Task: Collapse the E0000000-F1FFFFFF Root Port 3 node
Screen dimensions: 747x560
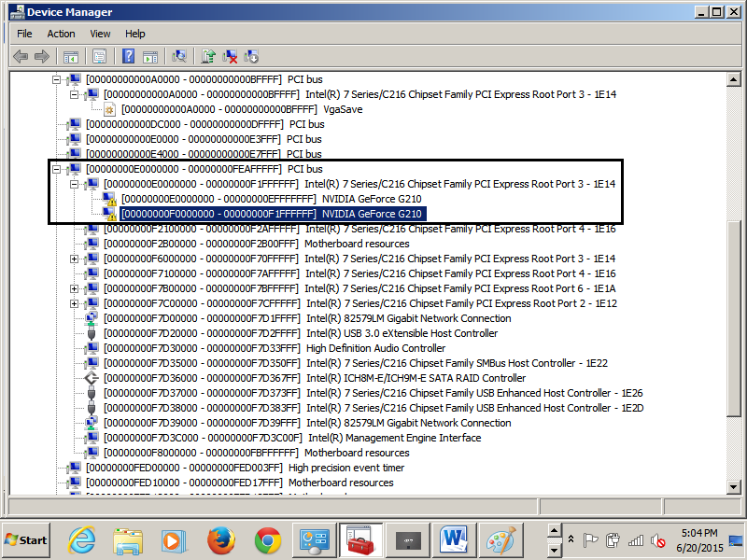Action: [x=74, y=184]
